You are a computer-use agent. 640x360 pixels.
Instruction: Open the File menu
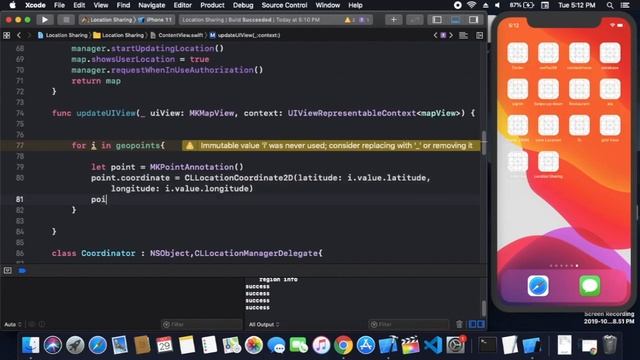coord(59,5)
